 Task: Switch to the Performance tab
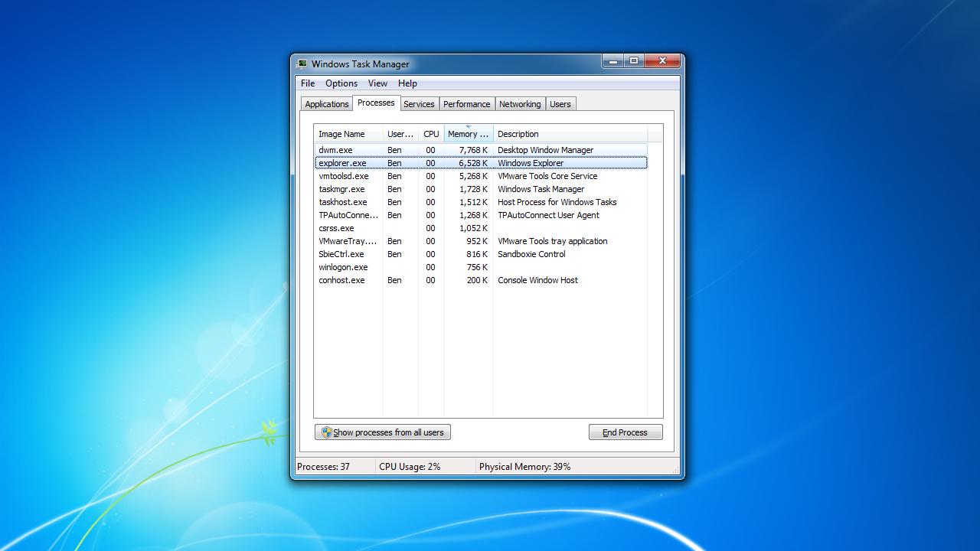pyautogui.click(x=466, y=104)
